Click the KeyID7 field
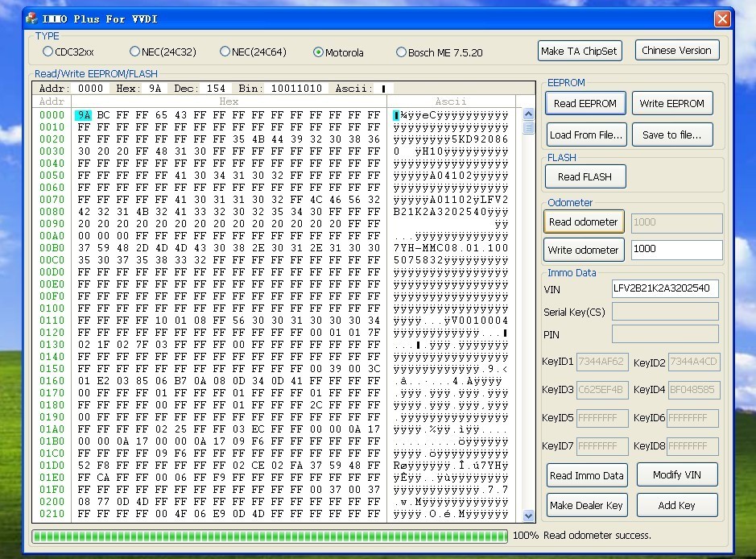This screenshot has height=559, width=756. [x=602, y=446]
